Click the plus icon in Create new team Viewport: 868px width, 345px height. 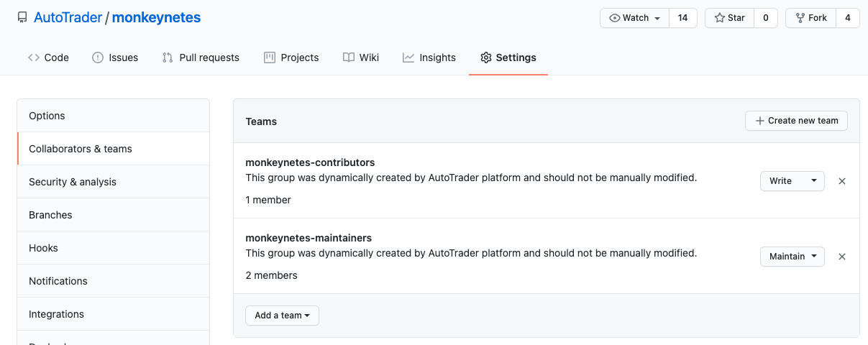tap(759, 121)
